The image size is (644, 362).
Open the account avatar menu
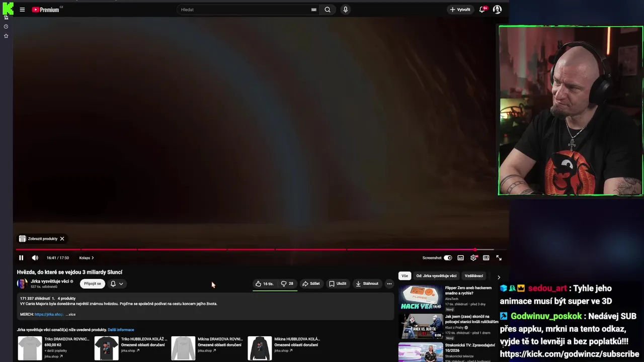(497, 10)
